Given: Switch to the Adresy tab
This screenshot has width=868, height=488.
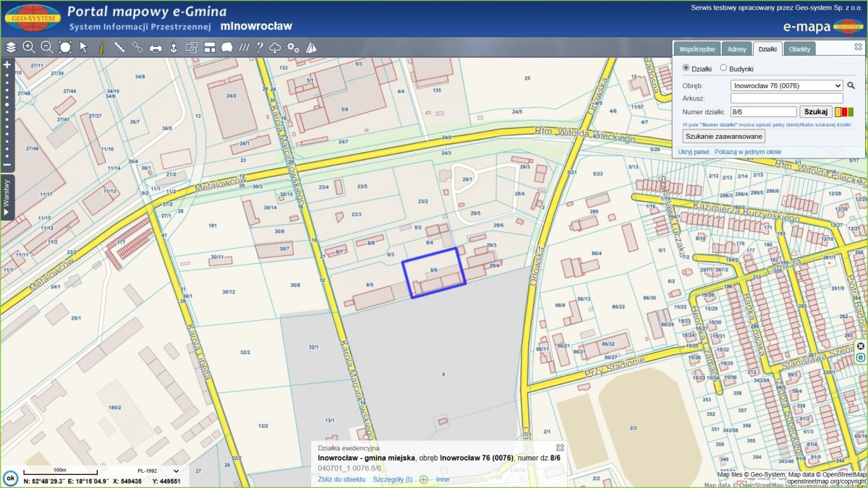Looking at the screenshot, I should pyautogui.click(x=736, y=49).
